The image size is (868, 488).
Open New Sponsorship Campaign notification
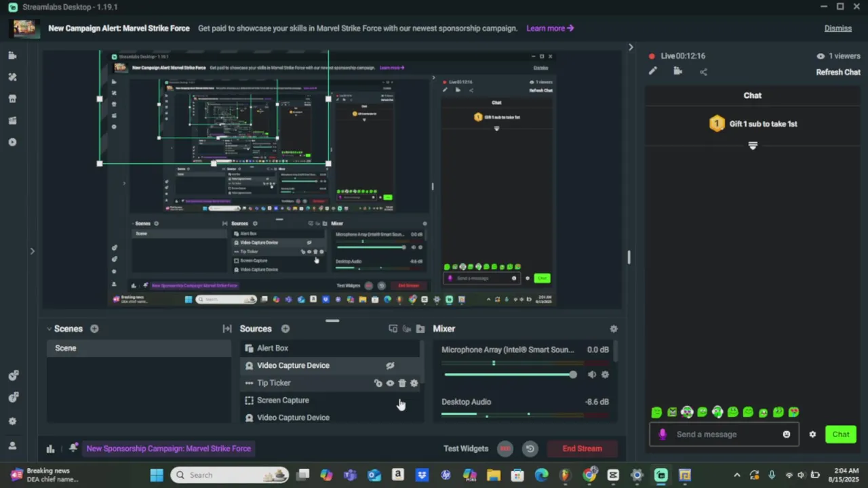(169, 448)
